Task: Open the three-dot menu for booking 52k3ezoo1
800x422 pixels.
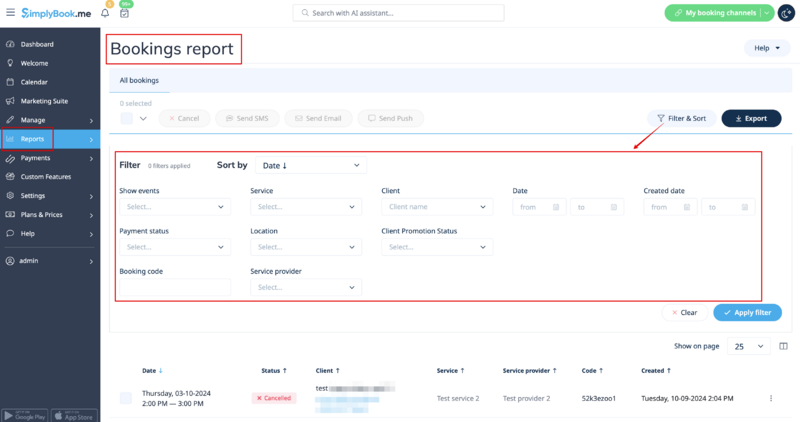Action: pos(771,398)
